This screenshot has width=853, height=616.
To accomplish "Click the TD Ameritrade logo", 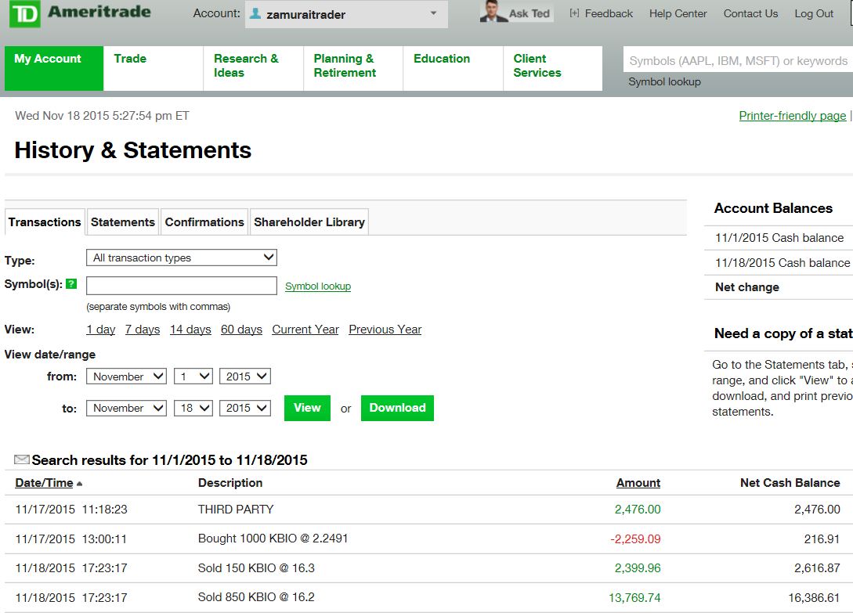I will (x=80, y=14).
